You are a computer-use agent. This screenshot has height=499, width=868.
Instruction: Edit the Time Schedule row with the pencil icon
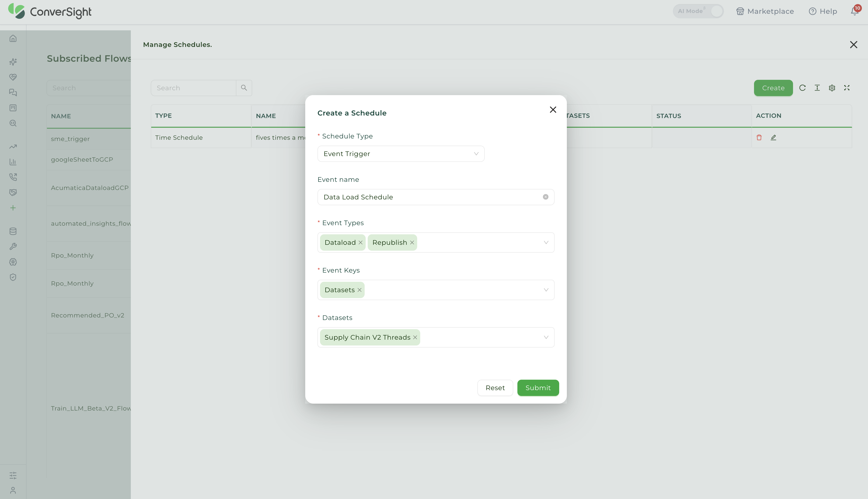(773, 137)
